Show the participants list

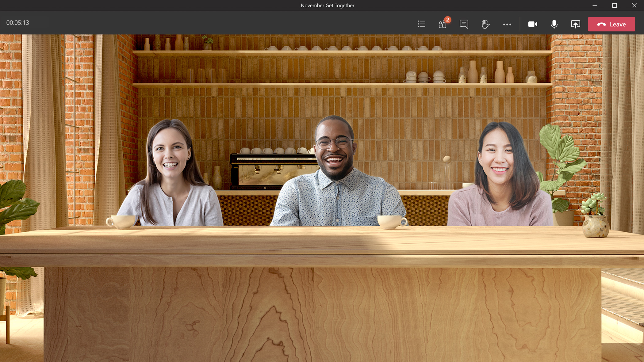pos(443,24)
